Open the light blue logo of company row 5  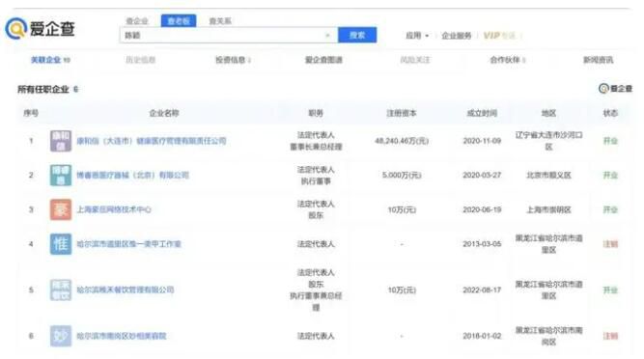click(61, 290)
